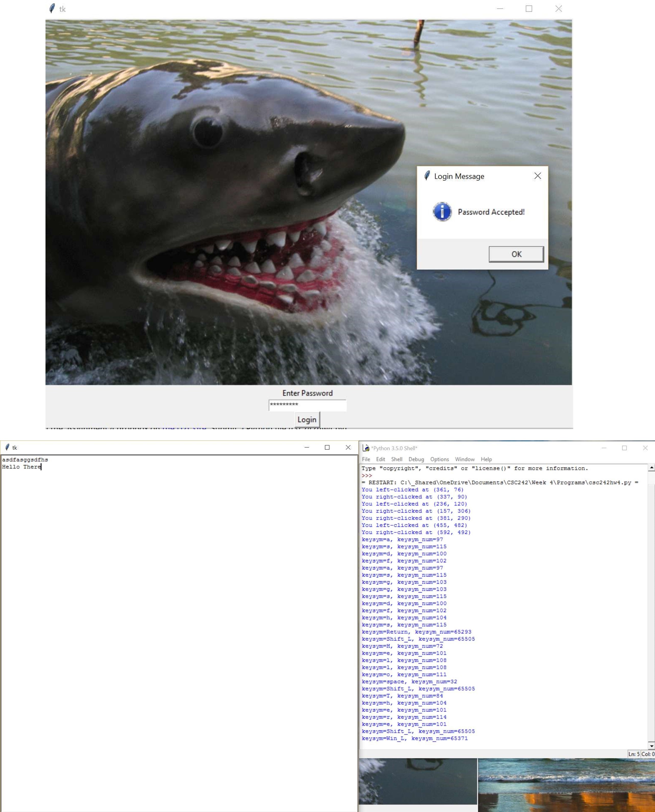
Task: Click the feather icon on the text tk window
Action: [7, 447]
